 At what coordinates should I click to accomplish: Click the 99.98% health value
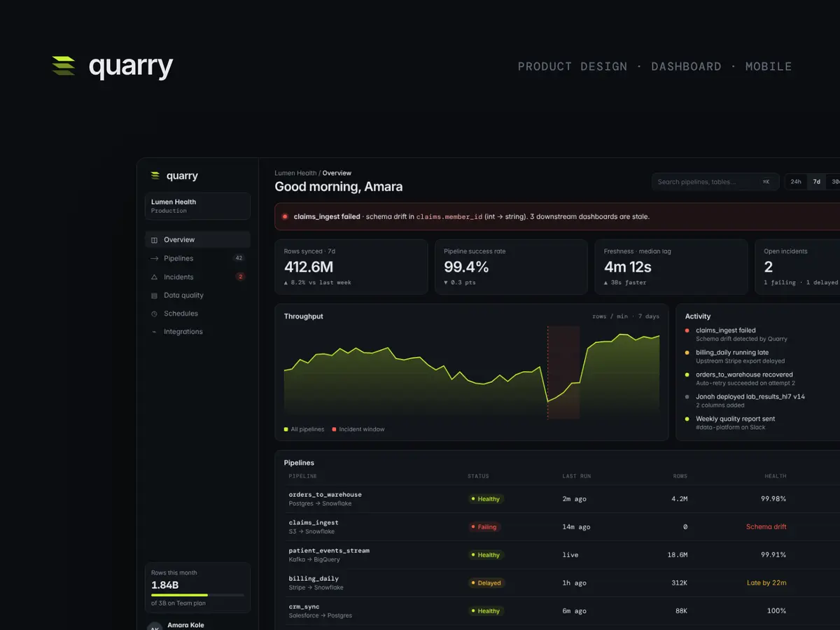click(773, 499)
